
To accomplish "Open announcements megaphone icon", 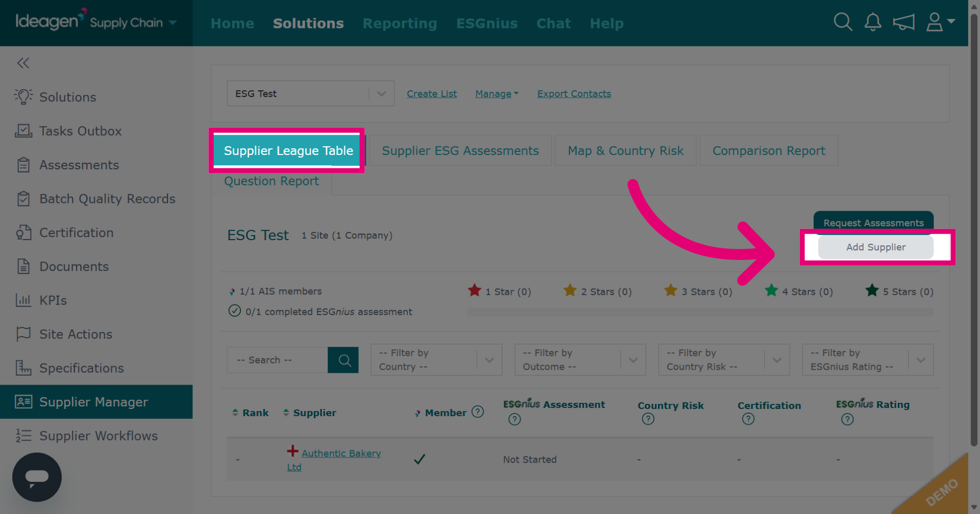I will [x=903, y=22].
